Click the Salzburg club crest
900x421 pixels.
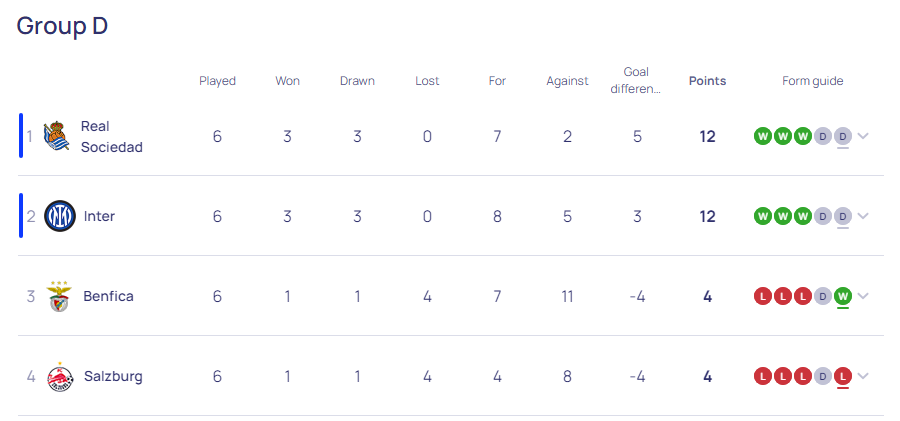pyautogui.click(x=60, y=377)
